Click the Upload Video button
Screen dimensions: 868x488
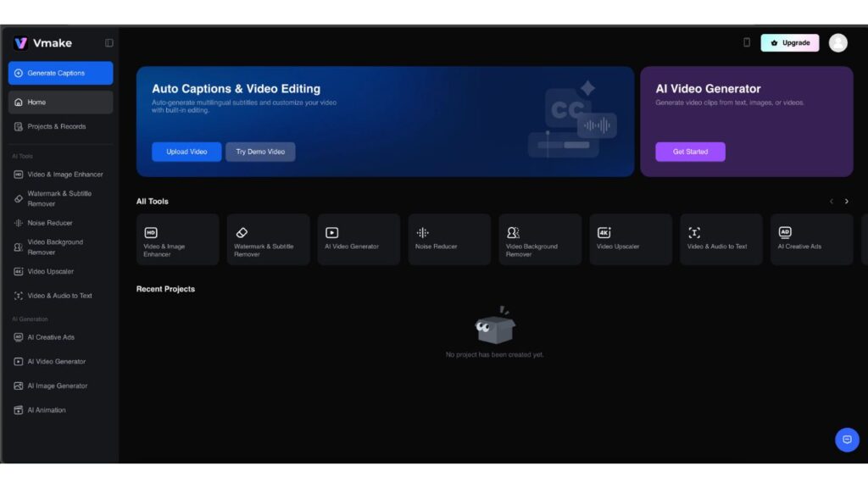pos(186,152)
